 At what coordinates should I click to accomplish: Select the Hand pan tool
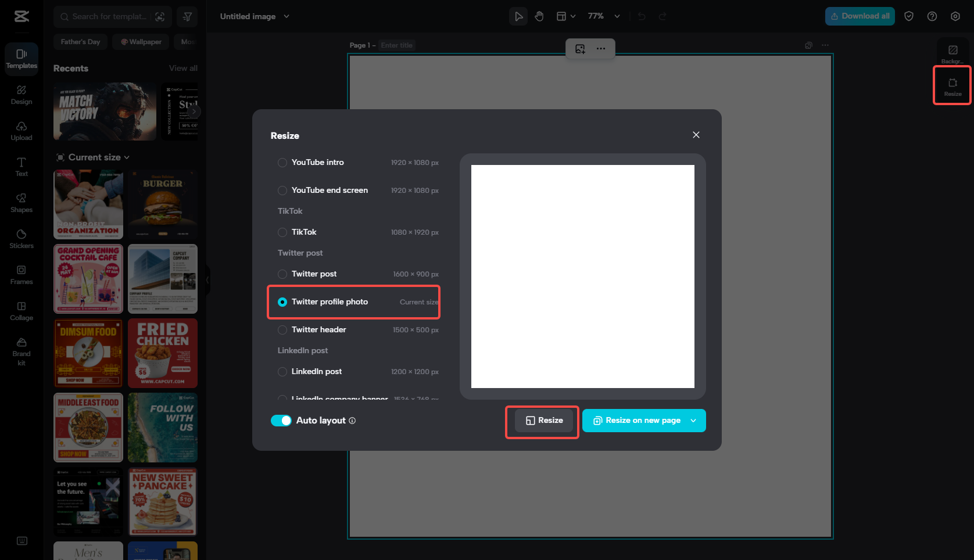[539, 16]
